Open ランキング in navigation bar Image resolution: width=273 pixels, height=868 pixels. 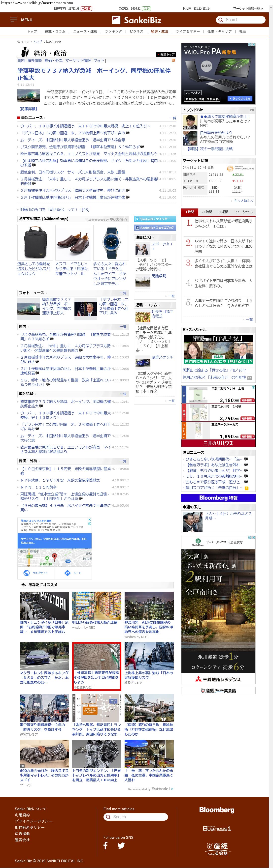click(113, 31)
